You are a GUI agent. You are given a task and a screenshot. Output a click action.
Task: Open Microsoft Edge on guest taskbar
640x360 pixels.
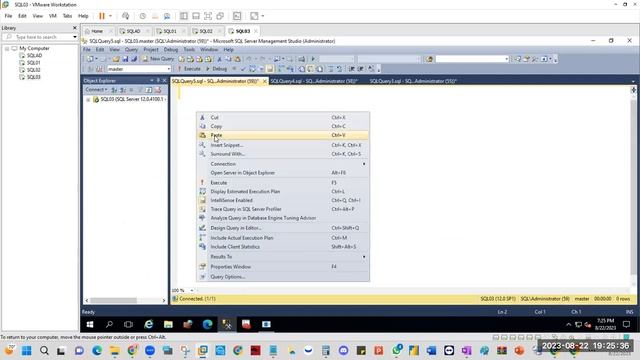(x=207, y=324)
